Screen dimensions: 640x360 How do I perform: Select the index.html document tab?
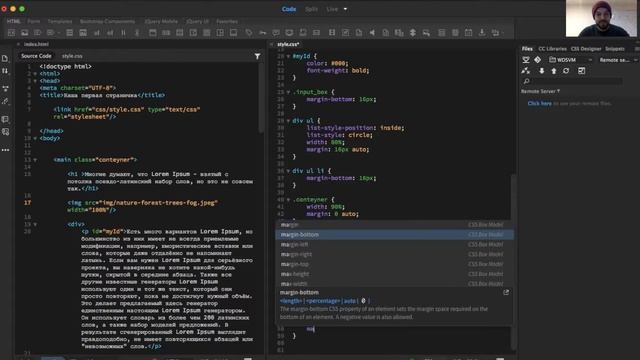click(36, 44)
